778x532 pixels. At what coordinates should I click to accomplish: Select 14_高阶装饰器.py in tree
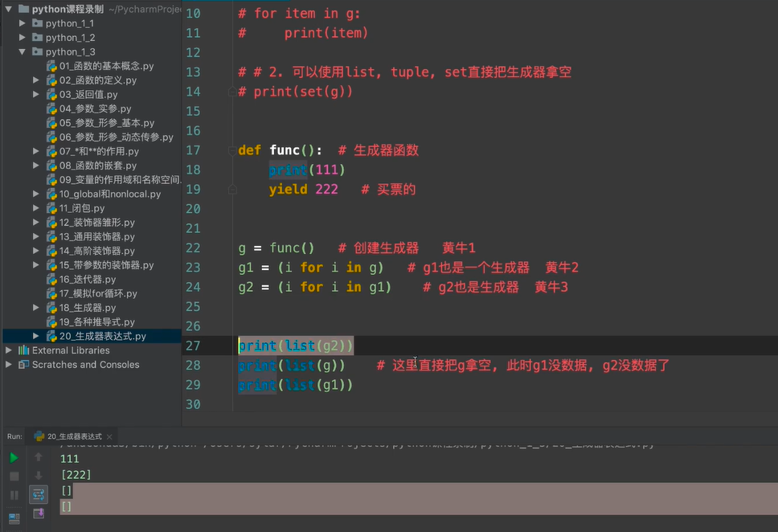pyautogui.click(x=96, y=251)
